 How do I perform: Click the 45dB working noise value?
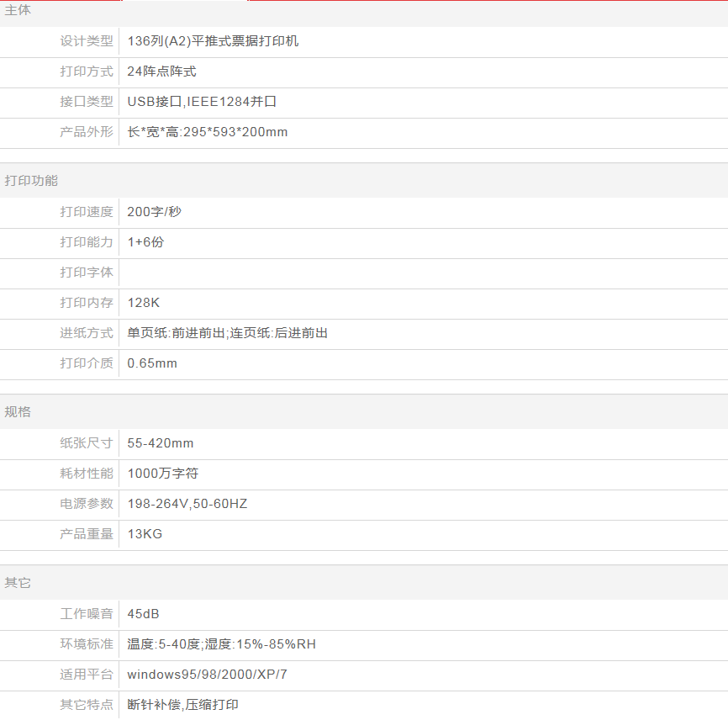point(143,614)
